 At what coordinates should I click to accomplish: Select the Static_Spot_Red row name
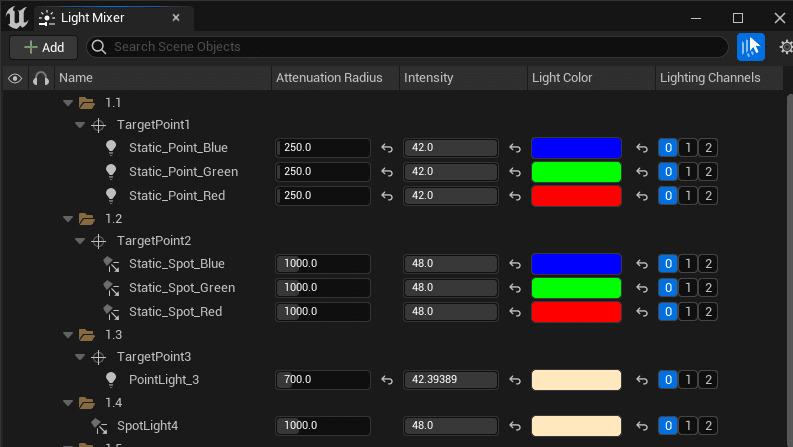(175, 311)
